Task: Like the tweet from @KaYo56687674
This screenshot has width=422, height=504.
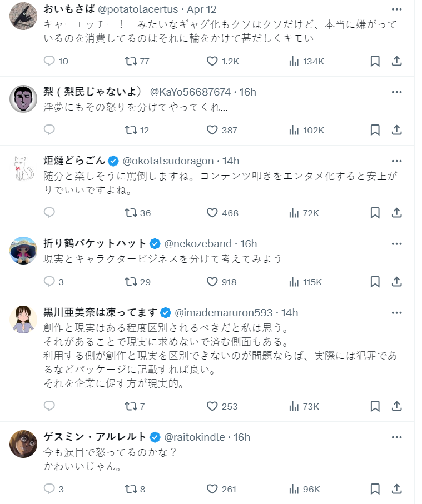Action: pos(212,130)
